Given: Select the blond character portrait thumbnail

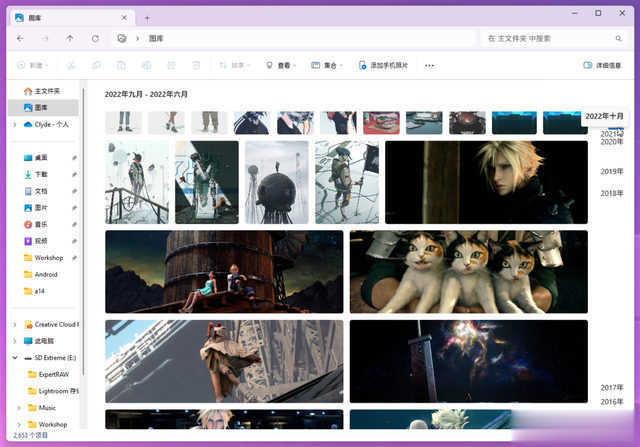Looking at the screenshot, I should pos(486,182).
